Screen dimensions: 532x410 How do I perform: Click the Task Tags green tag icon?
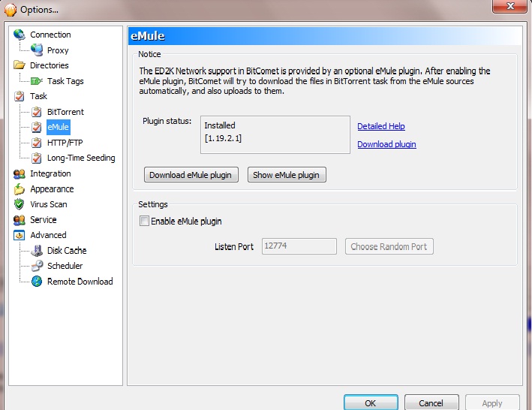click(37, 81)
